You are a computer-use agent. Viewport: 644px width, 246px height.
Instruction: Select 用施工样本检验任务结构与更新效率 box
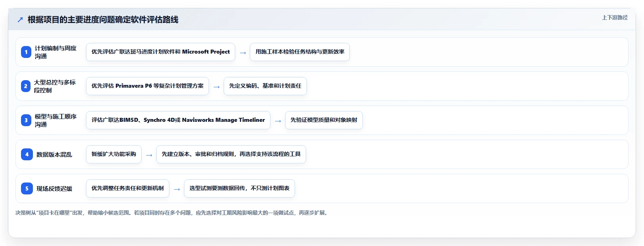pos(300,52)
